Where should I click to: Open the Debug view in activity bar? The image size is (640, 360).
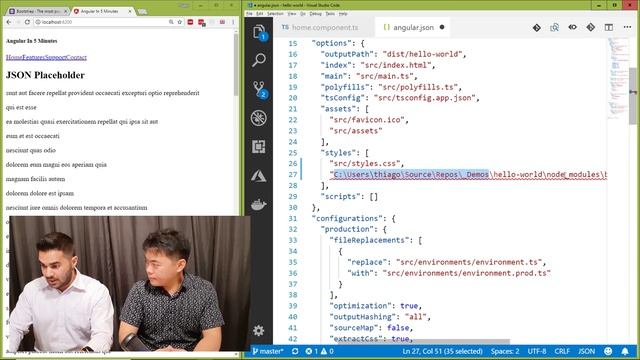point(259,118)
